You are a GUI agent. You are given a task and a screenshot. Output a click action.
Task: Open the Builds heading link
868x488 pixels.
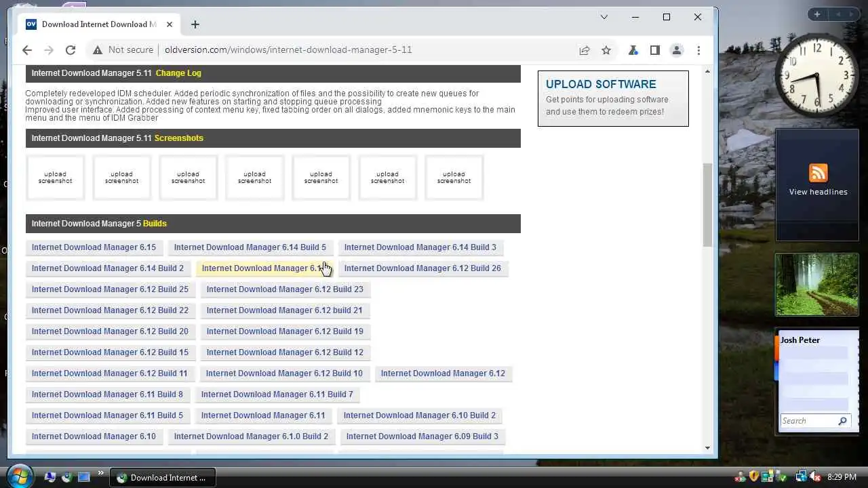[x=155, y=224]
